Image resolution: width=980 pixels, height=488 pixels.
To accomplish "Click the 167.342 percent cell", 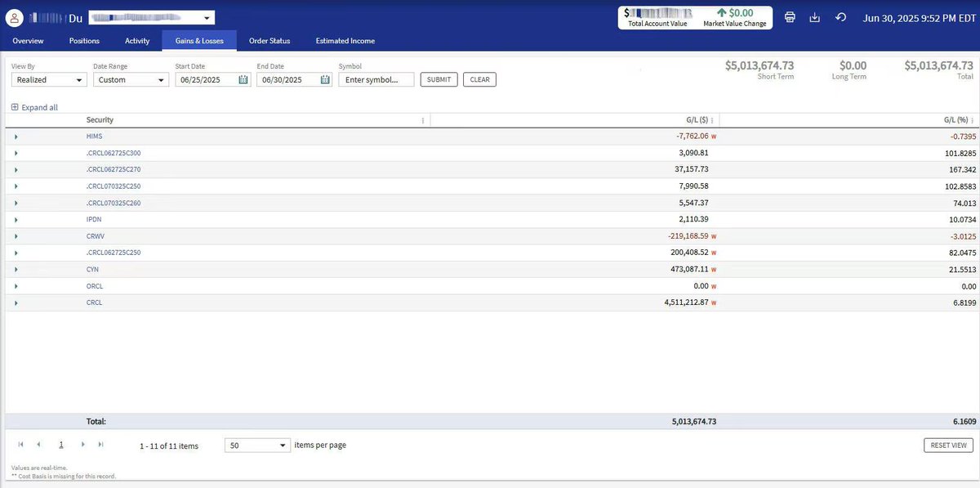I will 962,169.
